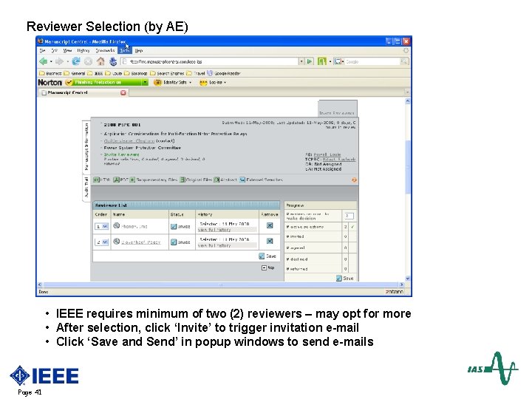Invite the second reviewer via Invite checkbox
532x399 pixels.
[x=174, y=242]
